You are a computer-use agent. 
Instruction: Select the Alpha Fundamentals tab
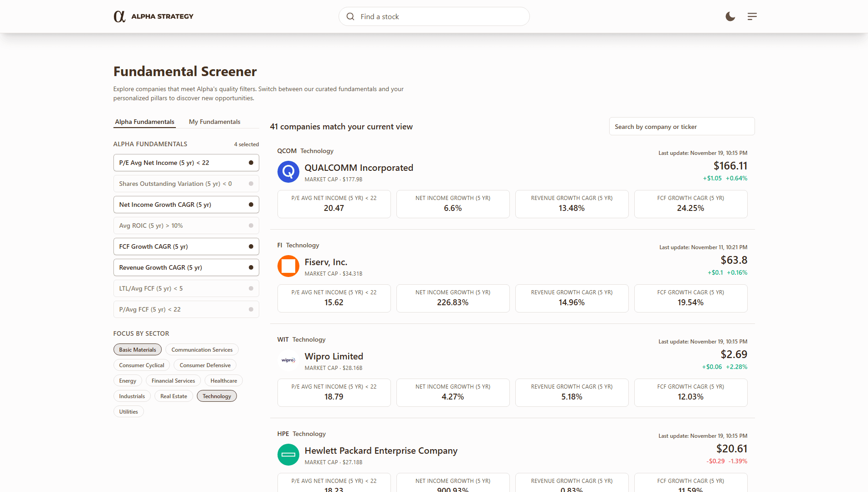(144, 122)
